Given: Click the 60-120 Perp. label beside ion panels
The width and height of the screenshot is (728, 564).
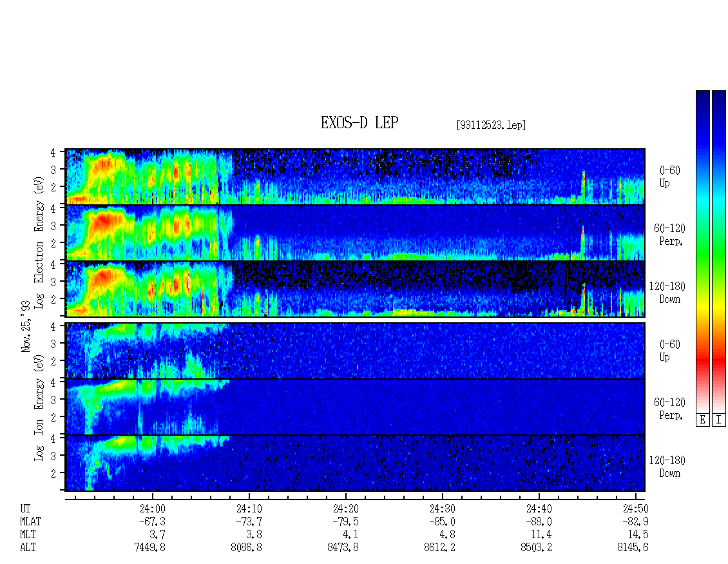Looking at the screenshot, I should click(669, 409).
